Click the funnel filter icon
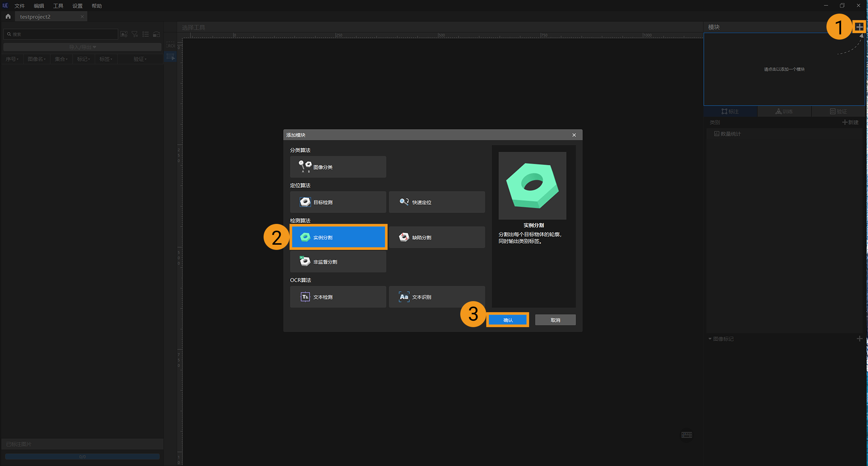This screenshot has width=868, height=466. tap(134, 34)
